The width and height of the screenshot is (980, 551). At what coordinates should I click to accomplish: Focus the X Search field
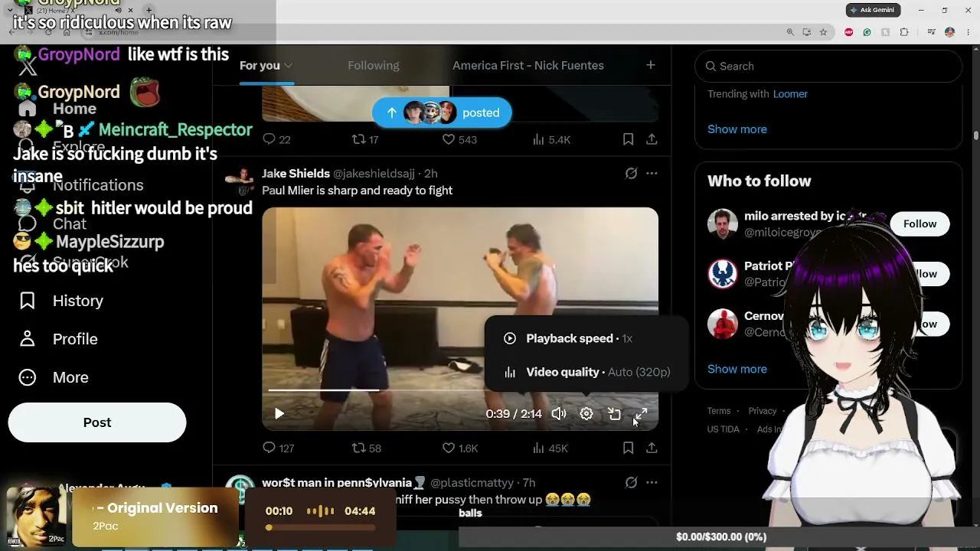tap(828, 66)
